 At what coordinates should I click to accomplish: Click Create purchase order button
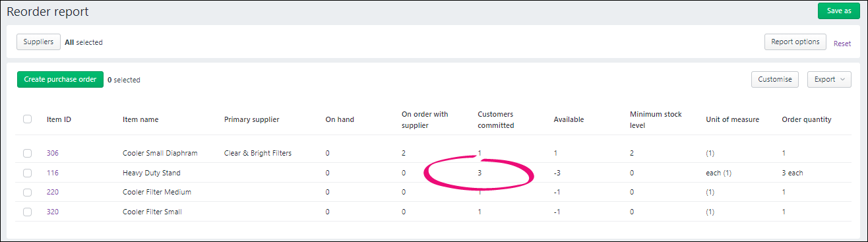60,79
